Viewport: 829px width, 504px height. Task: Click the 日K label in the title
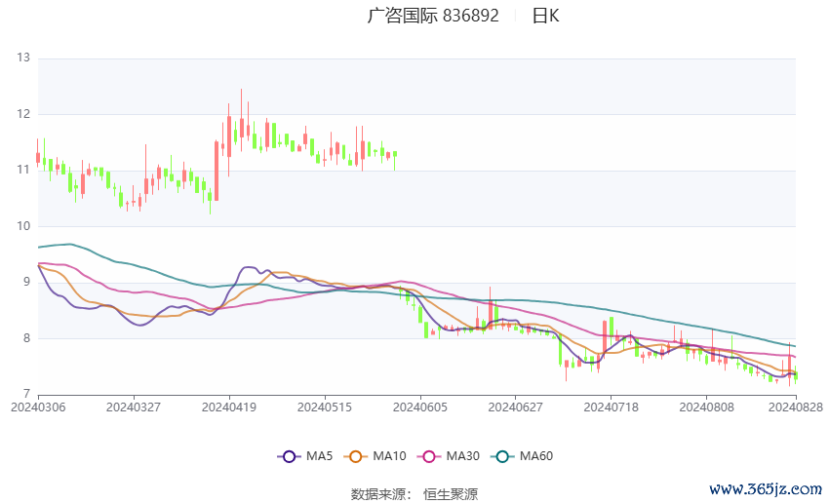(x=545, y=16)
